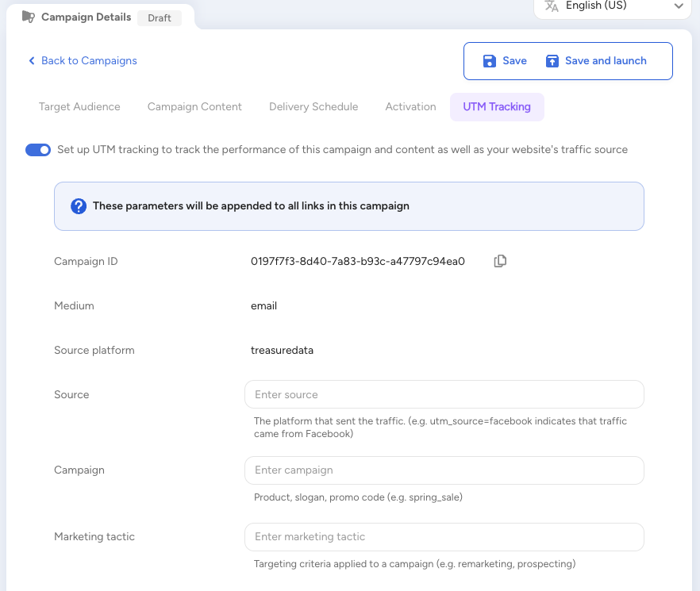Expand the language selection chevron

point(679,7)
